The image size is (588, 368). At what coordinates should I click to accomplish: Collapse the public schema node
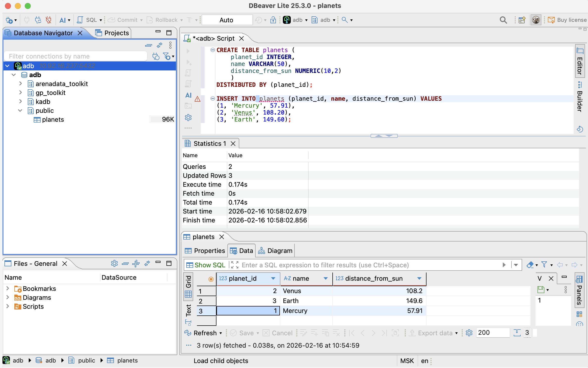pos(20,111)
